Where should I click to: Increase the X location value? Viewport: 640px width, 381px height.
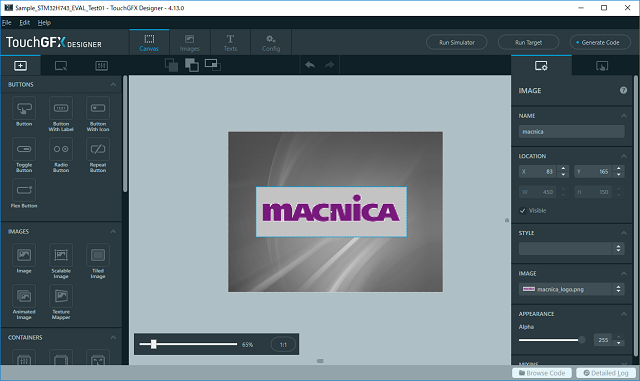pos(563,168)
